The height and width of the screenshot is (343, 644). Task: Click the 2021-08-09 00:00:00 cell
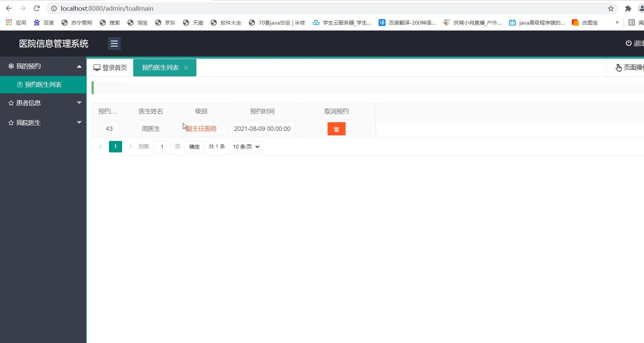click(262, 129)
